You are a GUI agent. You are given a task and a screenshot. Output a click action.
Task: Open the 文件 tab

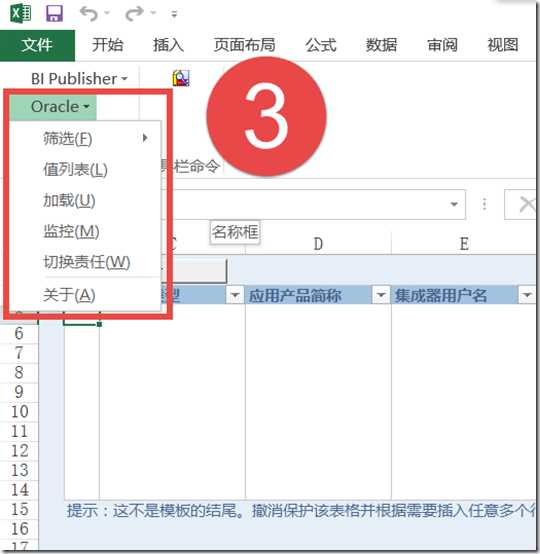pyautogui.click(x=37, y=45)
